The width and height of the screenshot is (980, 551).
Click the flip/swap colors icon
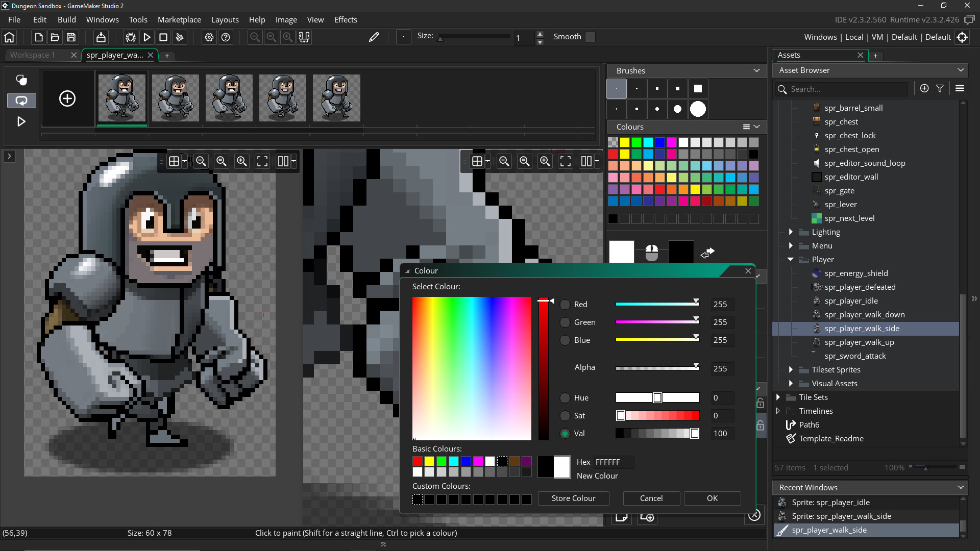click(707, 253)
